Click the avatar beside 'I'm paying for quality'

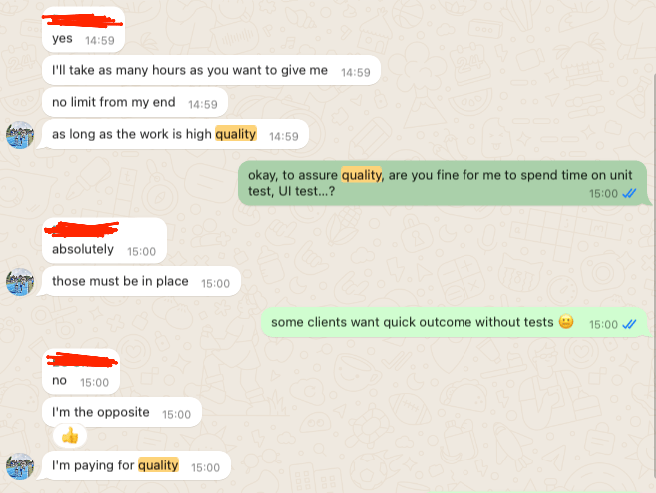[x=20, y=466]
